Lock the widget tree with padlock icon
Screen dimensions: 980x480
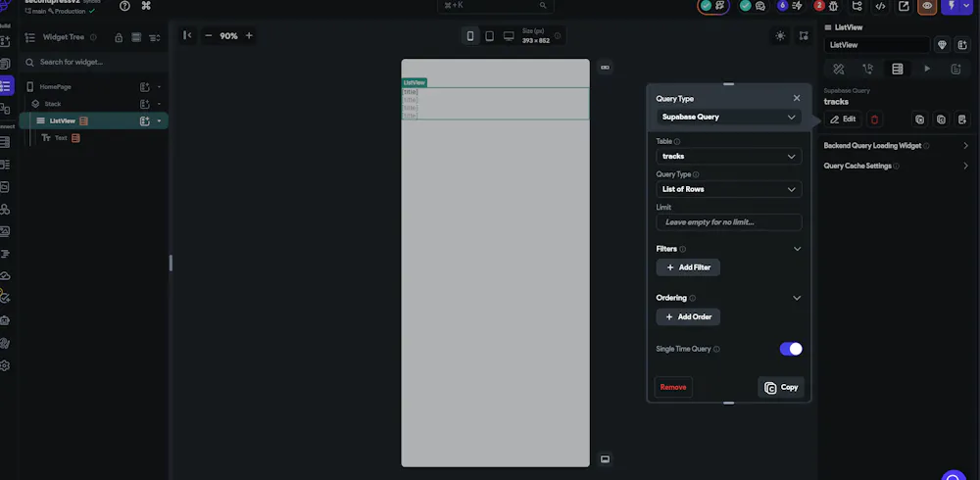click(x=119, y=37)
